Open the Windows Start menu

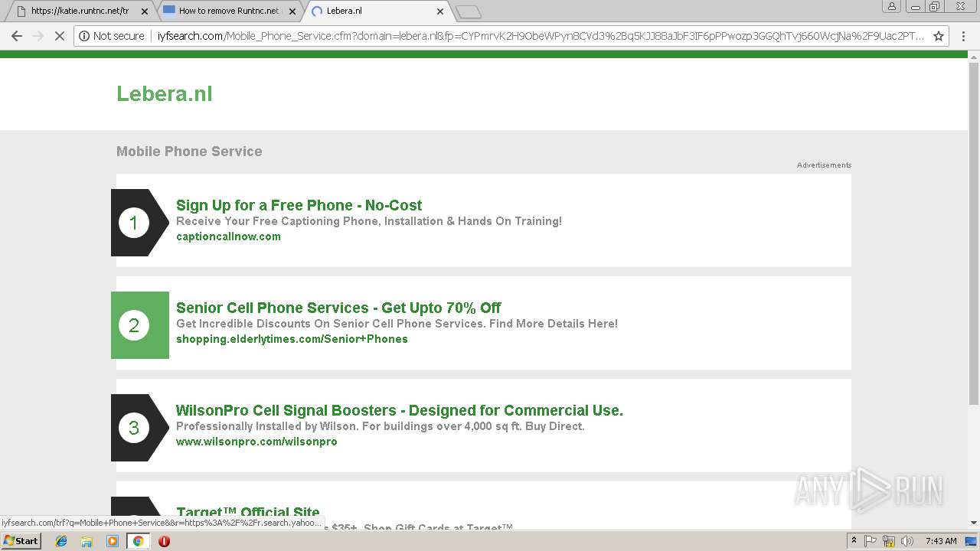21,540
